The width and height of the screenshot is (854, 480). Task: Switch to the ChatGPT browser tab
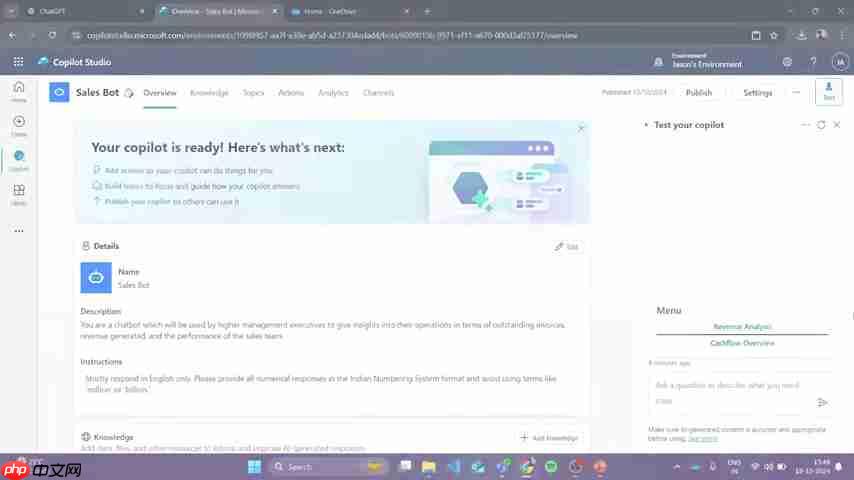[x=86, y=11]
